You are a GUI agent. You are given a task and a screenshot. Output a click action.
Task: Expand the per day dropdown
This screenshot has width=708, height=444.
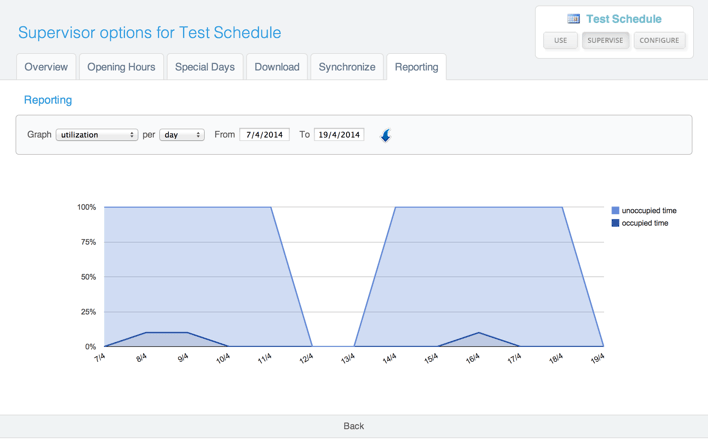pos(182,135)
